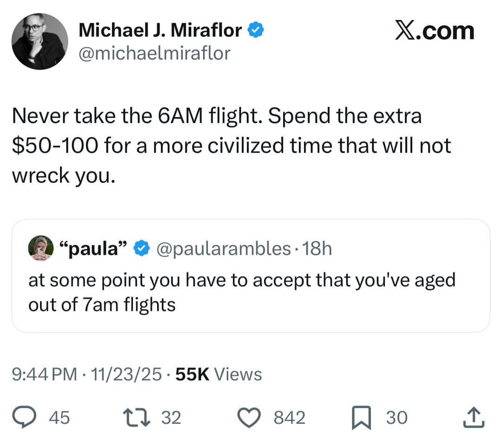This screenshot has height=448, width=502.
Task: Click the X.com logo text
Action: pyautogui.click(x=435, y=31)
